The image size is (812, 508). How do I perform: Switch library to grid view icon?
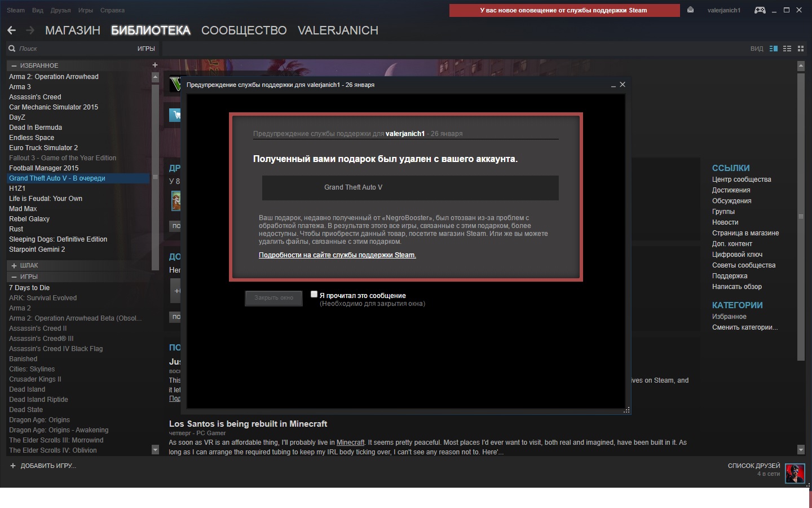click(800, 49)
